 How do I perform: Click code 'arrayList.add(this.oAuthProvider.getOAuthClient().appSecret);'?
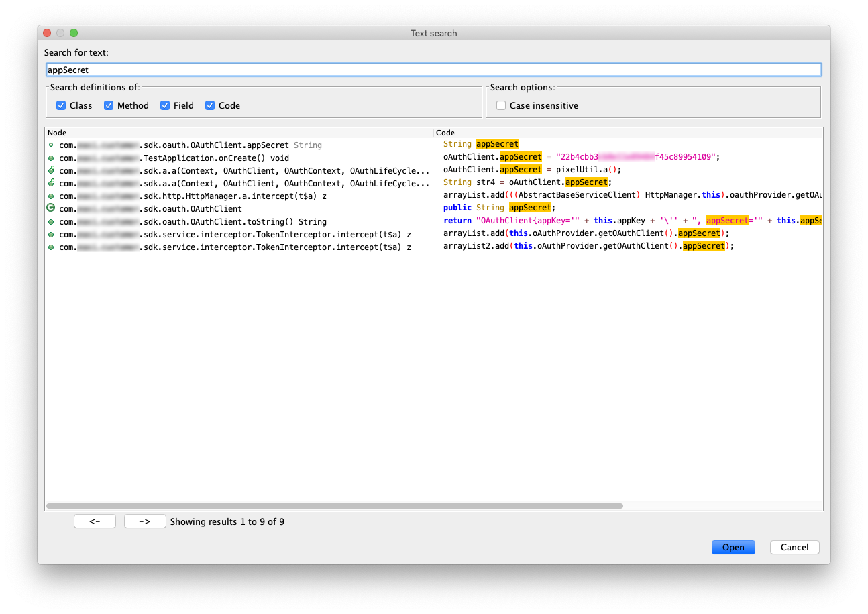[586, 233]
